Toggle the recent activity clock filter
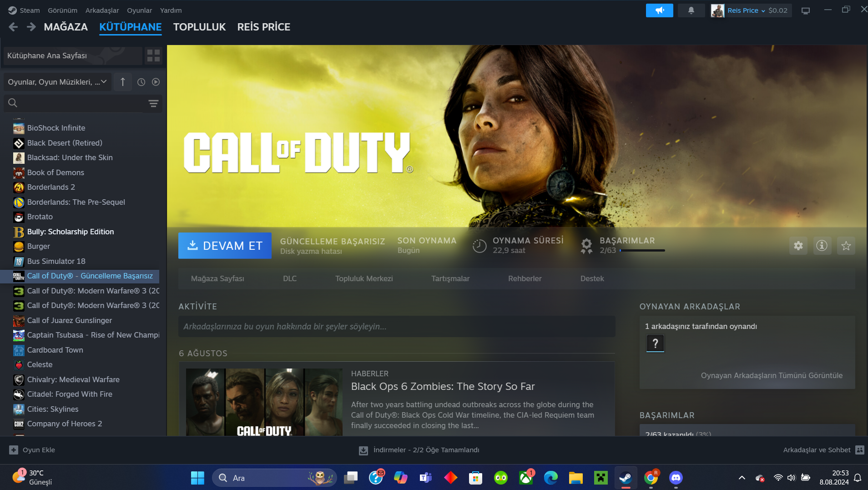The image size is (868, 490). (x=141, y=82)
